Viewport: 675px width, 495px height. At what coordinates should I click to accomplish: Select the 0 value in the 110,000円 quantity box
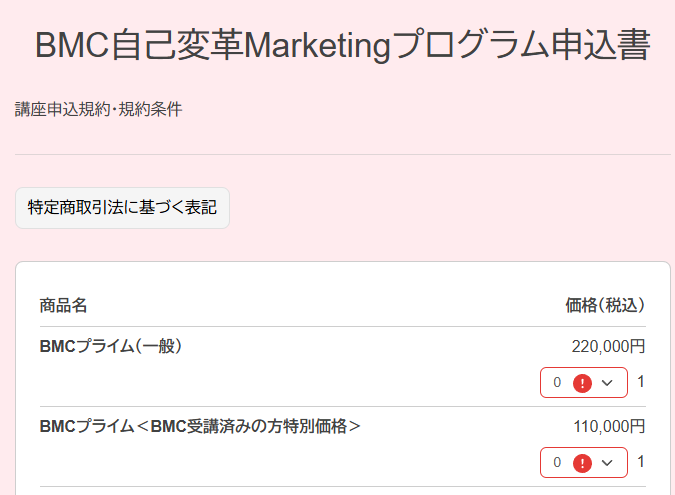pyautogui.click(x=557, y=462)
